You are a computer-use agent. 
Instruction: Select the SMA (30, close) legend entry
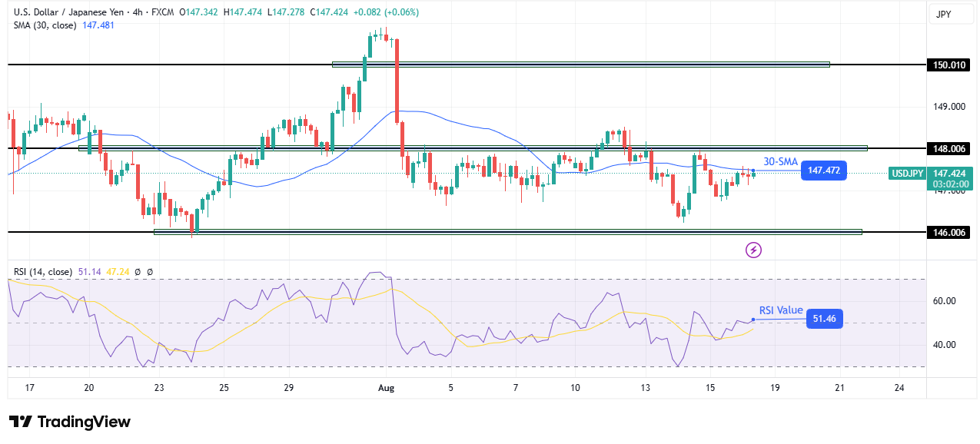tap(46, 25)
